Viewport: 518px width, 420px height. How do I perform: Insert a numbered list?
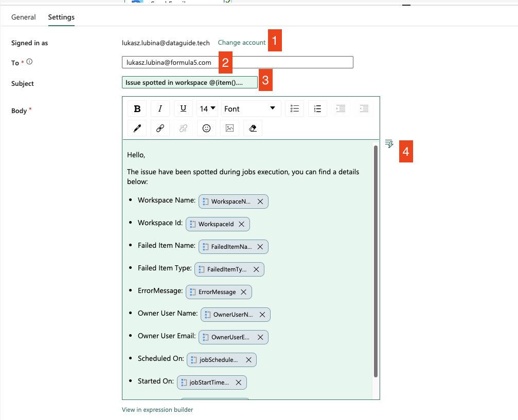coord(317,109)
